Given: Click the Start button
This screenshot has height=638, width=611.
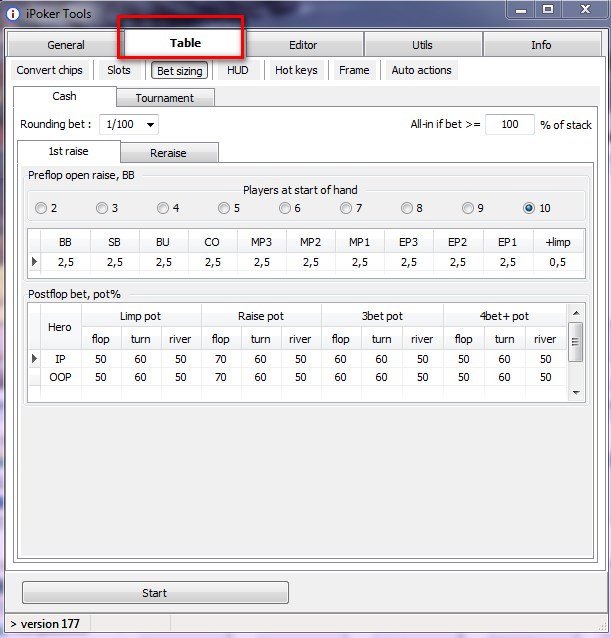Looking at the screenshot, I should pos(155,593).
